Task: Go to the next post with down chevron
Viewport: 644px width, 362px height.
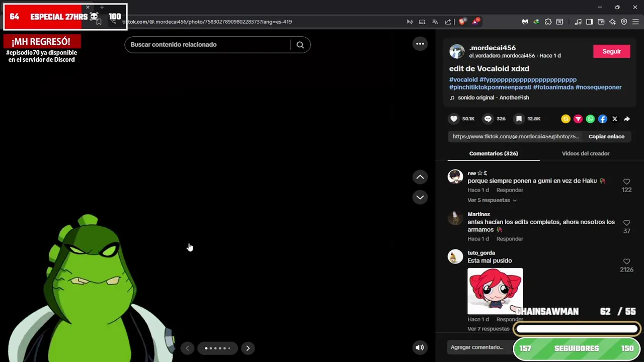Action: [x=420, y=197]
